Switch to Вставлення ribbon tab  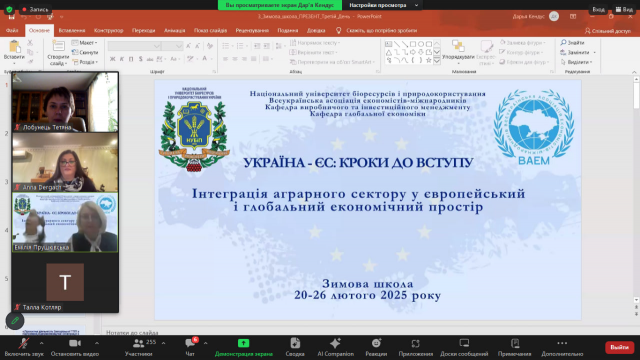coord(72,30)
